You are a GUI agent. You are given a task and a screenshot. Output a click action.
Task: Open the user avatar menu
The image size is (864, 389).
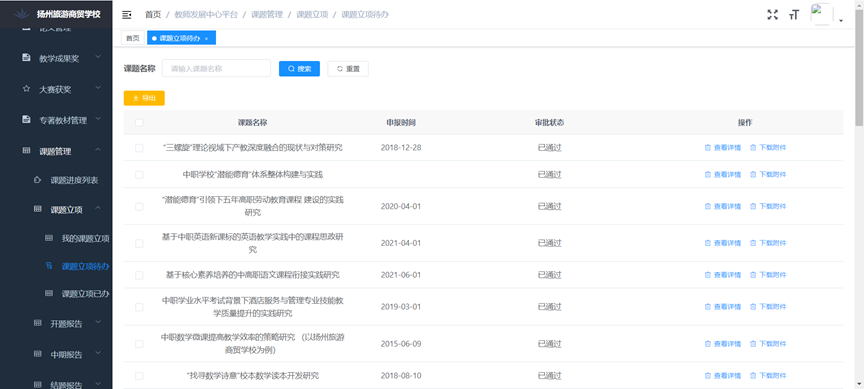coord(822,14)
